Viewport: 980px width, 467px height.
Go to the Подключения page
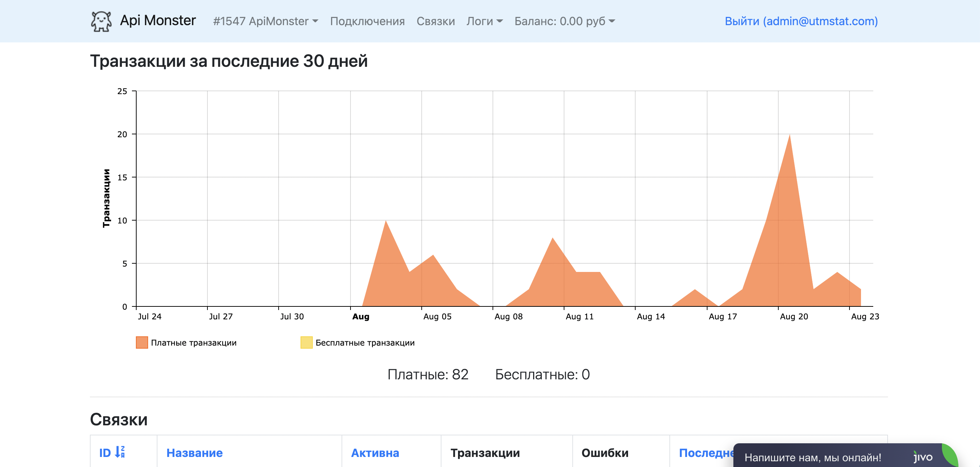point(367,21)
